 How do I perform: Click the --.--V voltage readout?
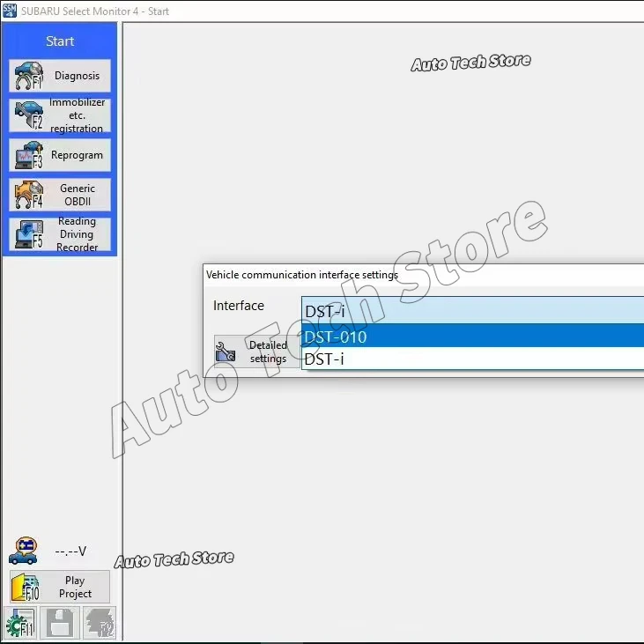pyautogui.click(x=70, y=551)
